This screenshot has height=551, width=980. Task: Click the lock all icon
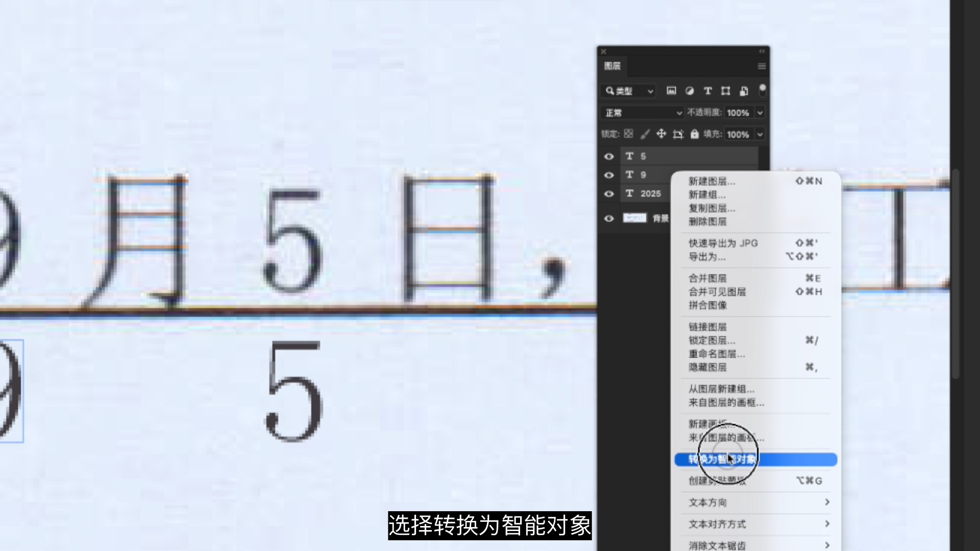(x=695, y=134)
